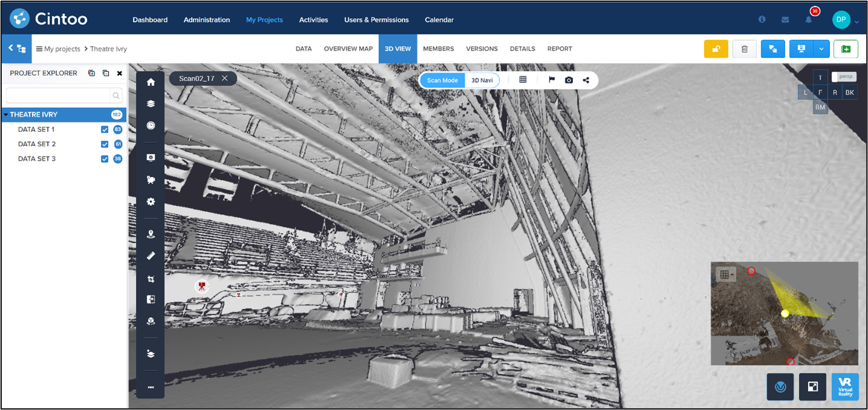The image size is (868, 410).
Task: Click the Project Explorer search field
Action: point(60,95)
